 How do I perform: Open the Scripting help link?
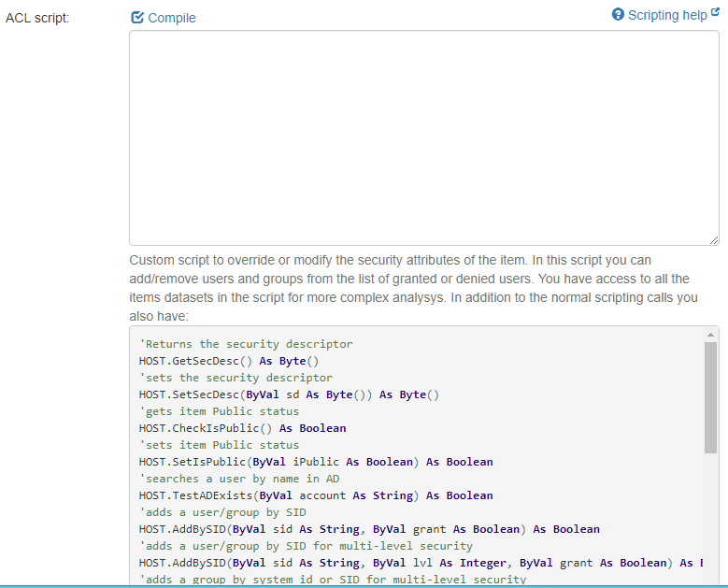666,15
